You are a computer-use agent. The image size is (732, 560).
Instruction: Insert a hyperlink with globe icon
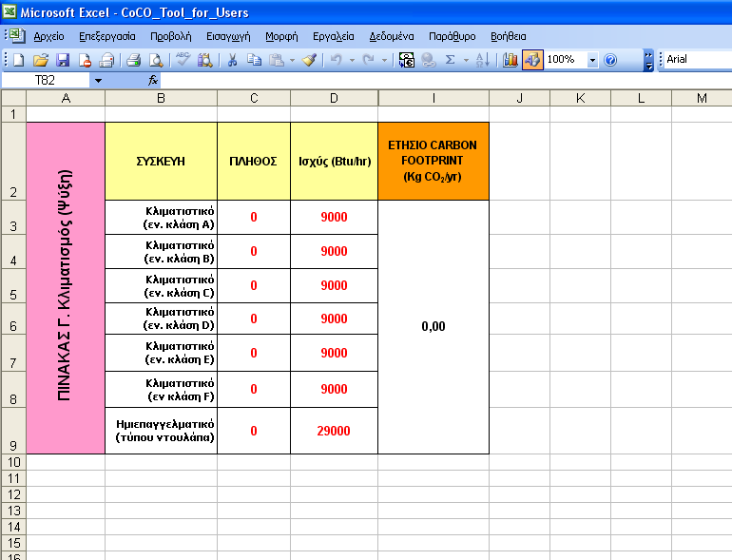tap(429, 60)
